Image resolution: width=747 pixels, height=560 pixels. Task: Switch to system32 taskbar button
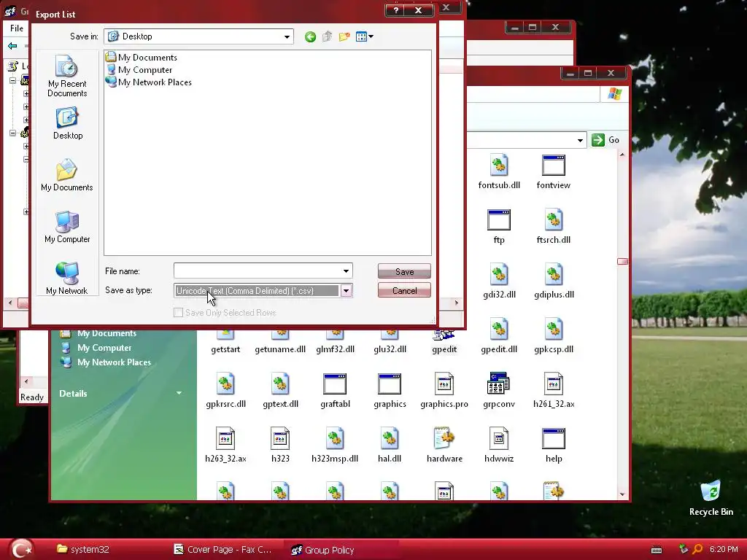click(83, 550)
